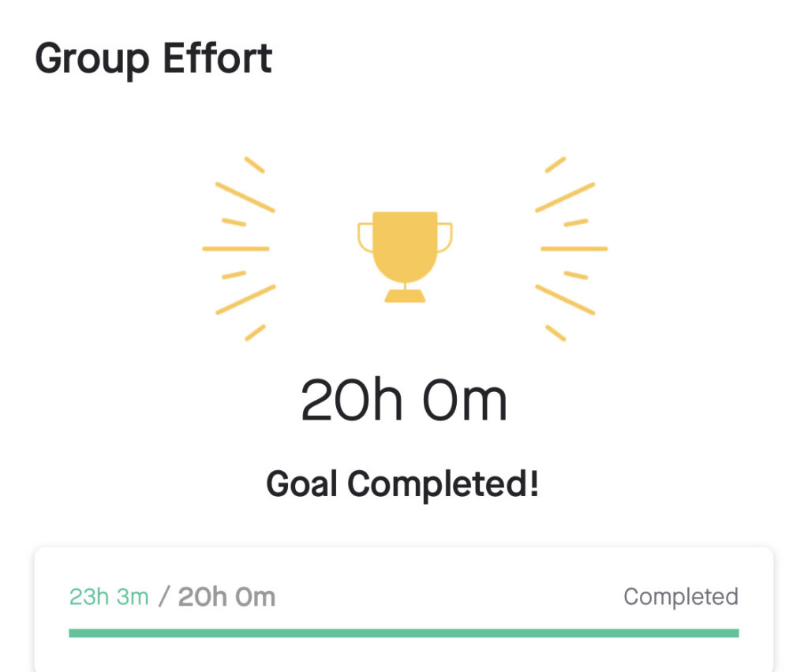Click the green progress bar middle
808x672 pixels.
pos(404,633)
